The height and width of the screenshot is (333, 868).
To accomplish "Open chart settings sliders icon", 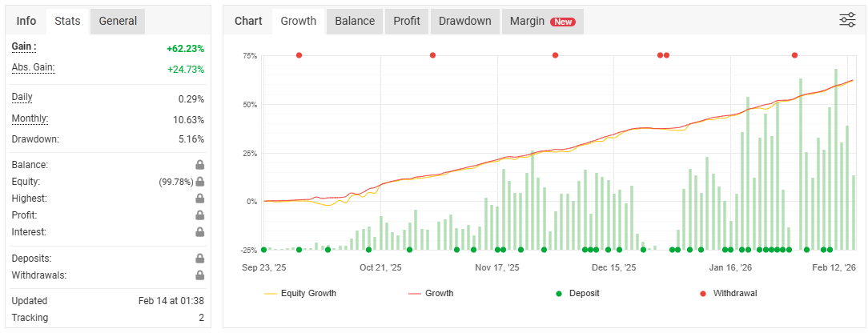I will pos(847,21).
